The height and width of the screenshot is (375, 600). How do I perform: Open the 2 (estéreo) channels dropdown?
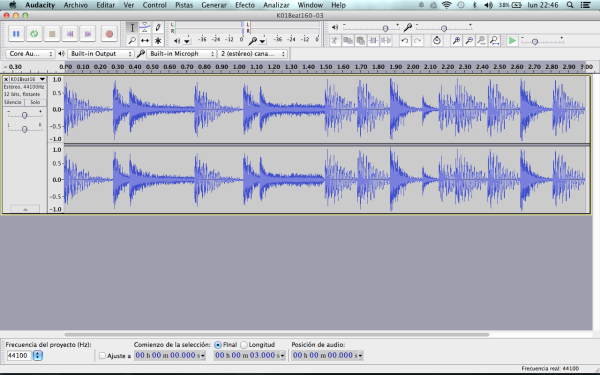pyautogui.click(x=252, y=54)
